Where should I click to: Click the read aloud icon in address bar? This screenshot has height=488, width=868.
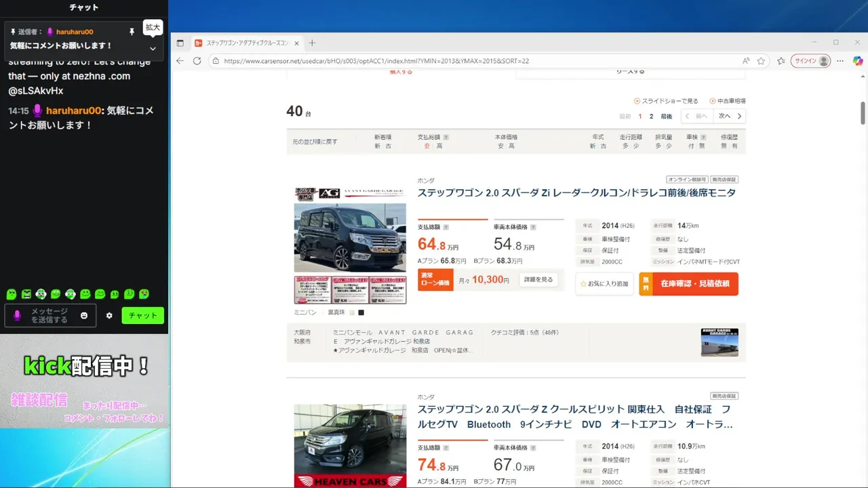(746, 60)
